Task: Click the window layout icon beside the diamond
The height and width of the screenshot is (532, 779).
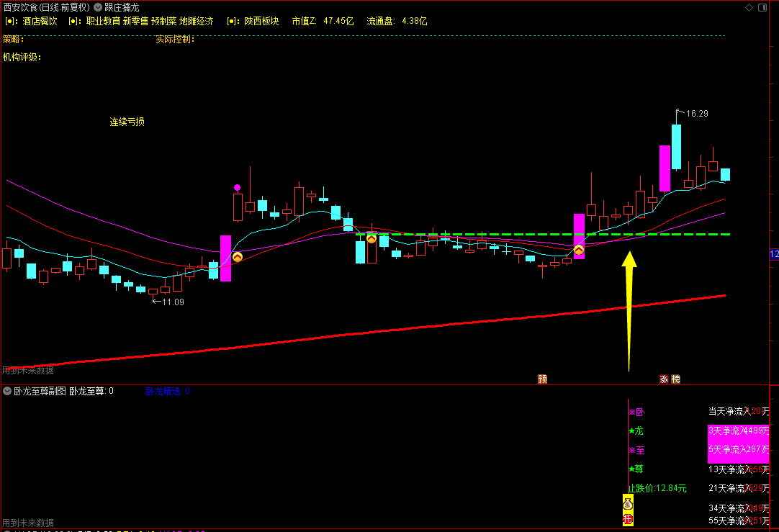Action: [x=762, y=7]
